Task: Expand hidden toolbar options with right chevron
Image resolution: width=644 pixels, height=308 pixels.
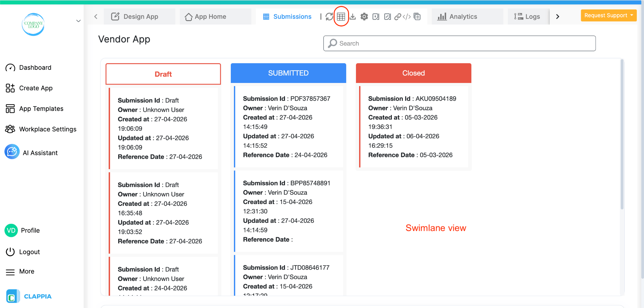Action: 557,16
